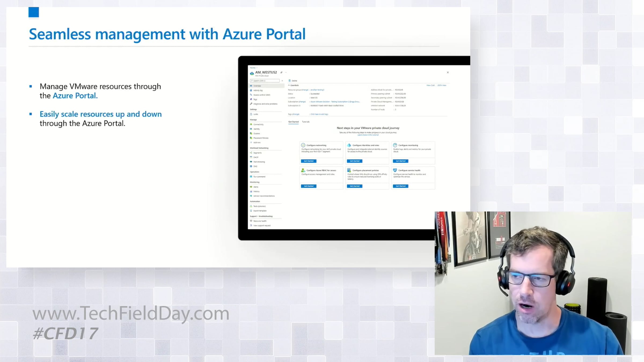644x362 pixels.
Task: Open the JSON View link
Action: (x=442, y=85)
